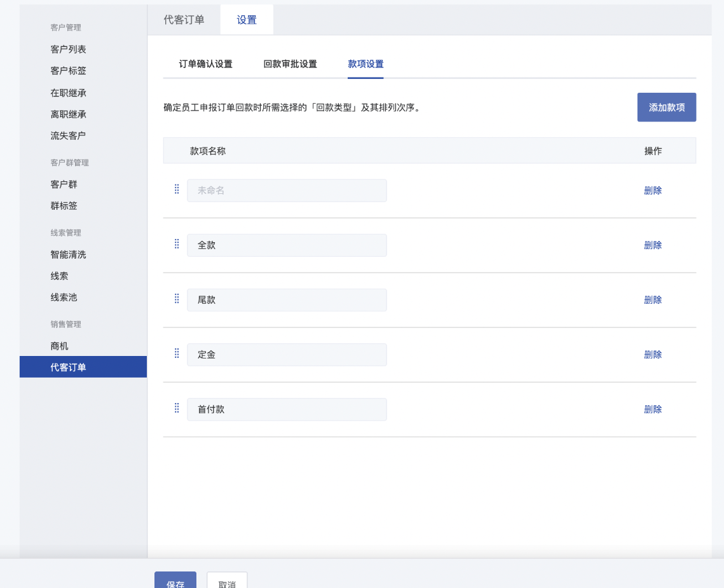
Task: Open 商机 in the sidebar
Action: pyautogui.click(x=59, y=346)
